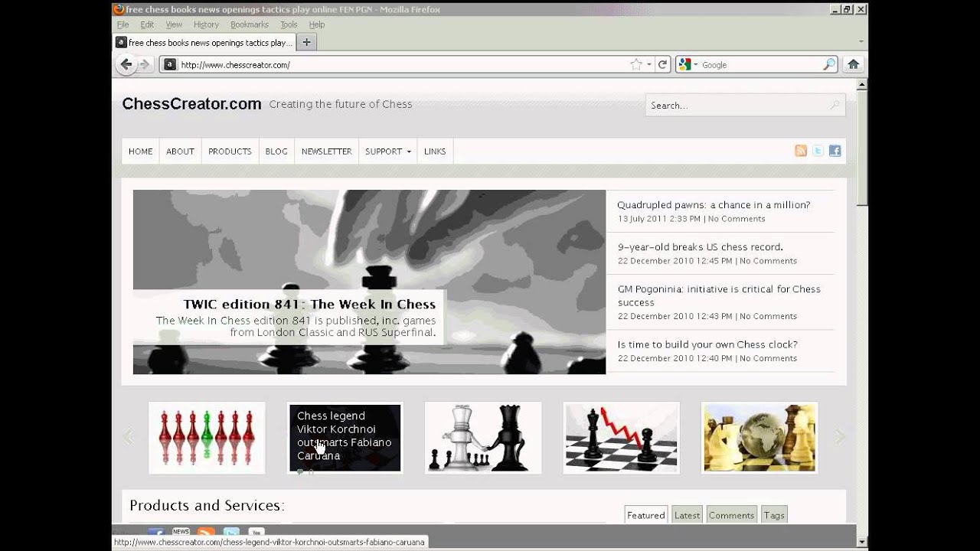Open 'GM Pogoninia: initiative is critical' article
This screenshot has height=551, width=980.
point(719,295)
